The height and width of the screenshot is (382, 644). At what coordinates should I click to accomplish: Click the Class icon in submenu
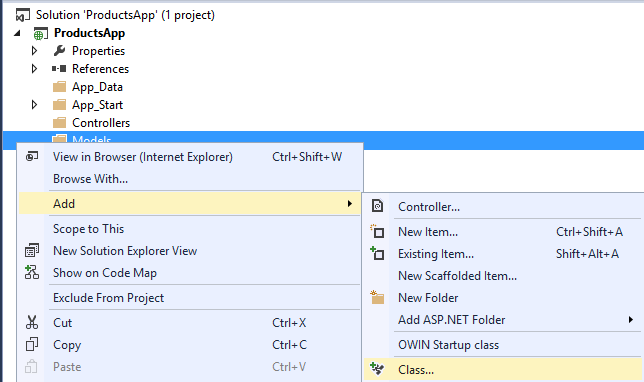click(377, 369)
